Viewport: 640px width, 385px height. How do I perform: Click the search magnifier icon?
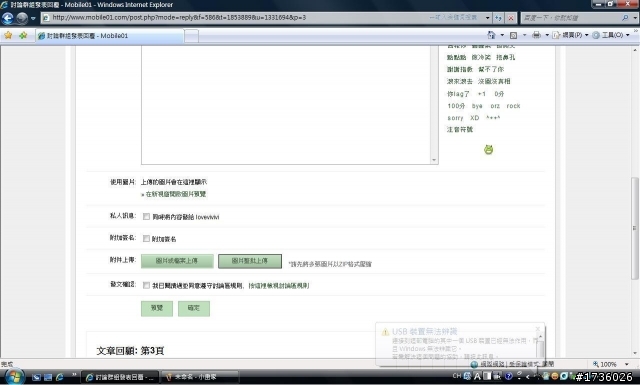(625, 18)
